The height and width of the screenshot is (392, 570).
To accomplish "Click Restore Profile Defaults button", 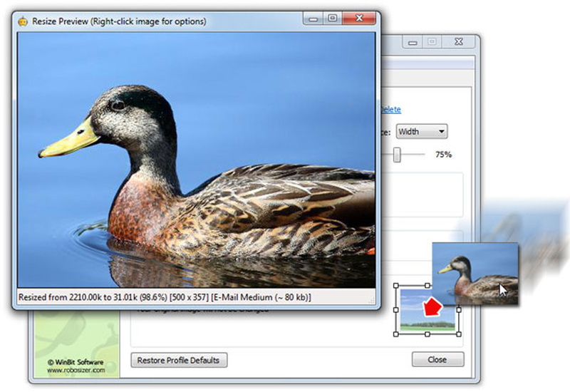I will pos(179,360).
